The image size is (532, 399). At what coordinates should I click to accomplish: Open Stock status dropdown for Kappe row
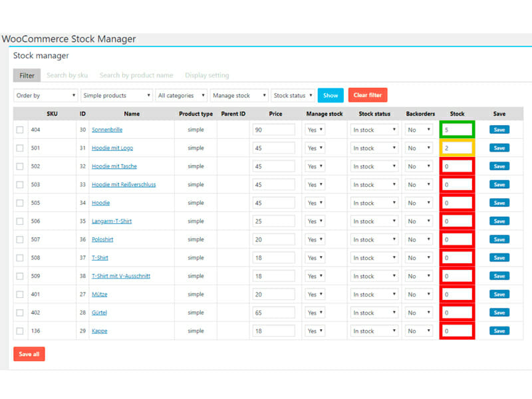pos(374,331)
